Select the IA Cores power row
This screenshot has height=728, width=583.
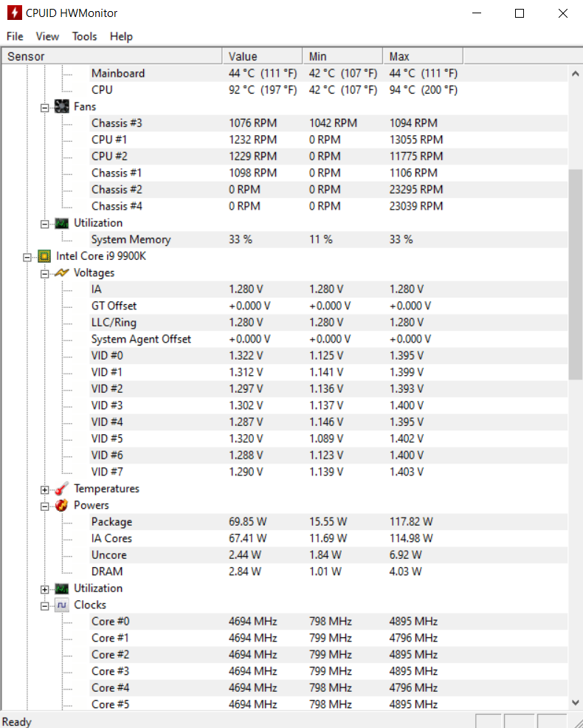[x=328, y=538]
